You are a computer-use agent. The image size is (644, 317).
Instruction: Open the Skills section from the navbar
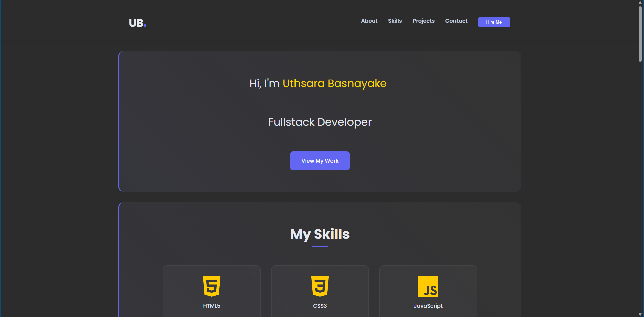(x=395, y=21)
